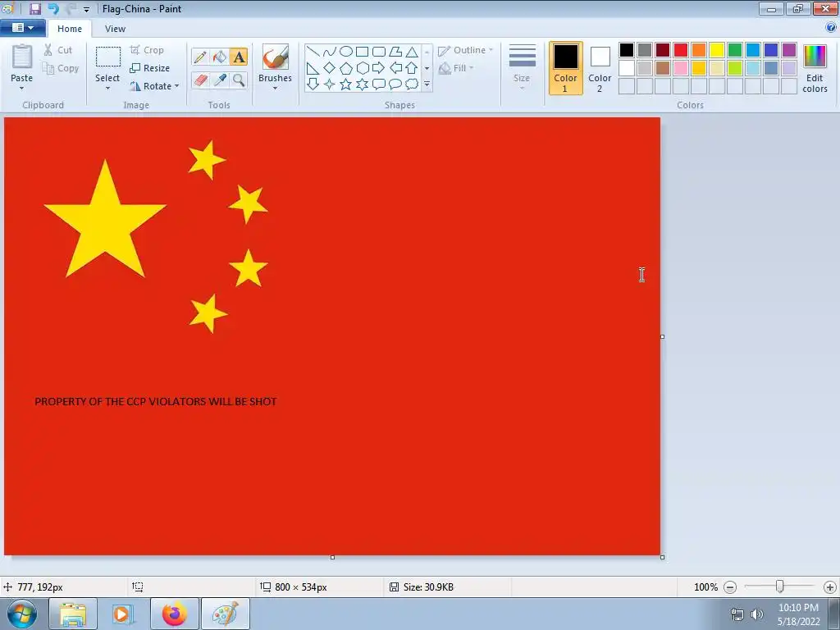Click the large Paste clipboard button
840x630 pixels.
pyautogui.click(x=22, y=57)
